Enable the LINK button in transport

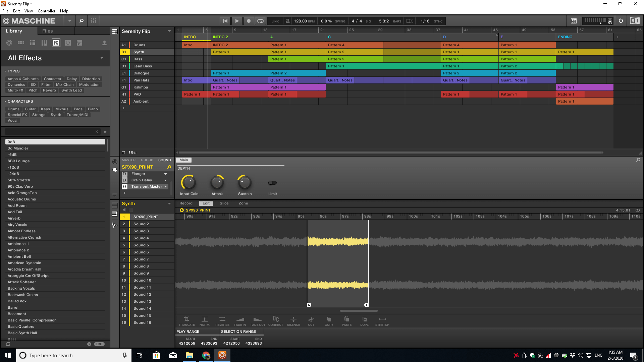click(275, 21)
